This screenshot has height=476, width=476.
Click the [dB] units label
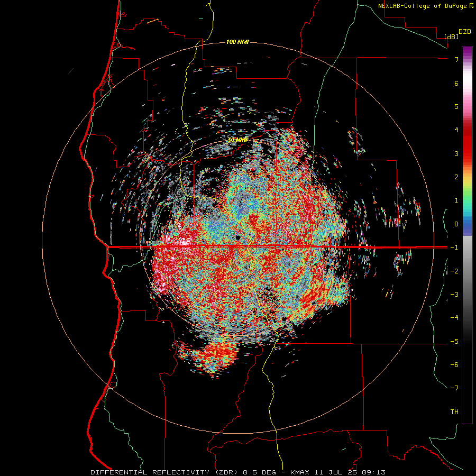452,36
